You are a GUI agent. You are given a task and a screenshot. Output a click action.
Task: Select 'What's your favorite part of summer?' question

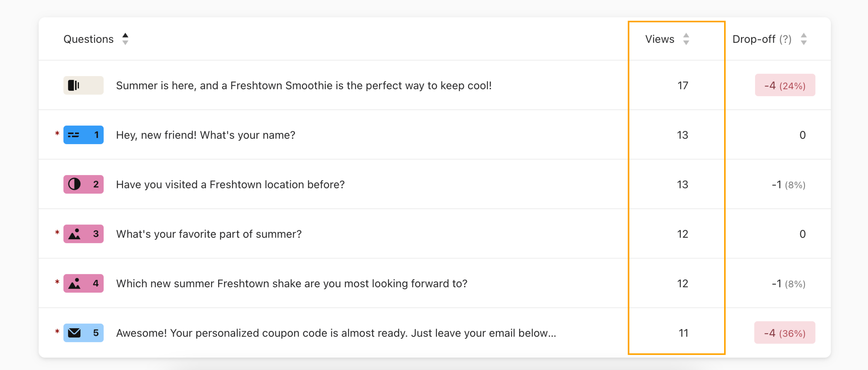(x=209, y=234)
